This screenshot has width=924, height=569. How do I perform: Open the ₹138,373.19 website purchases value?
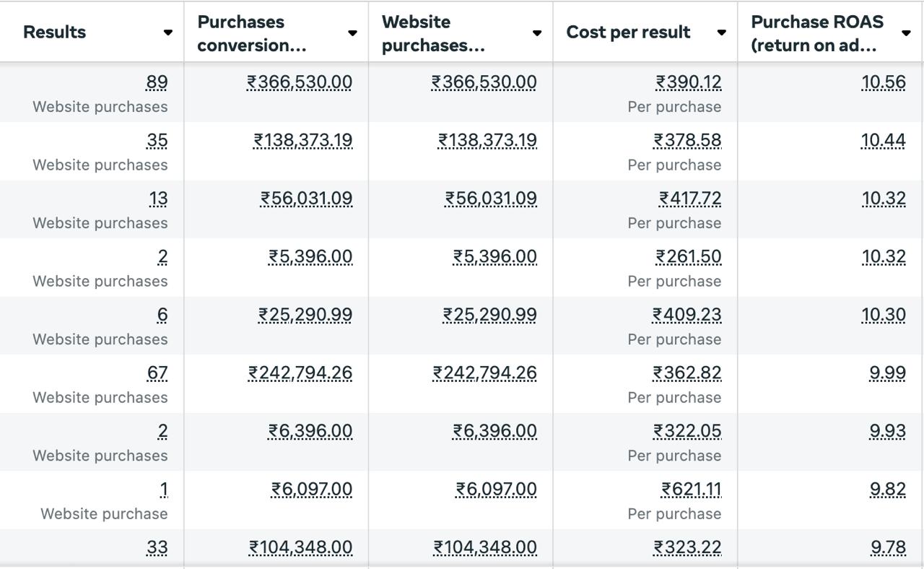(487, 141)
